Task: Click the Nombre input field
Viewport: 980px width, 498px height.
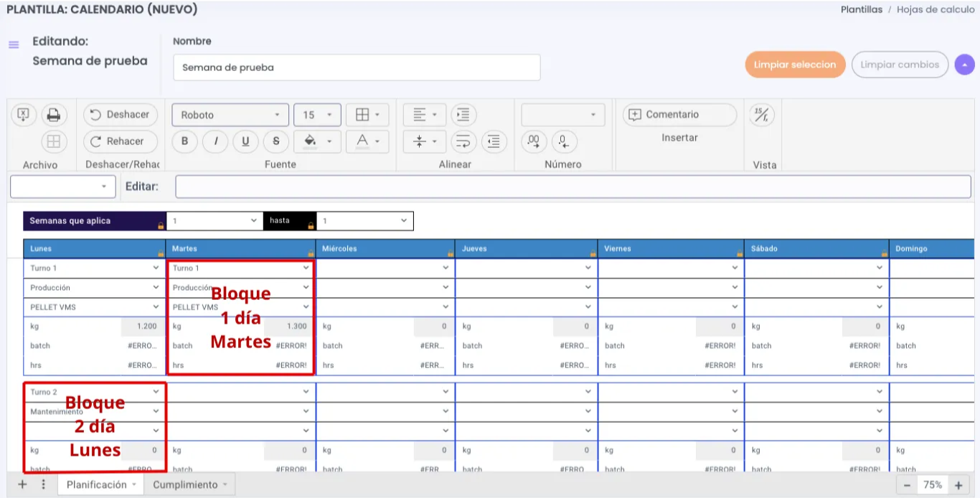Action: click(x=357, y=67)
